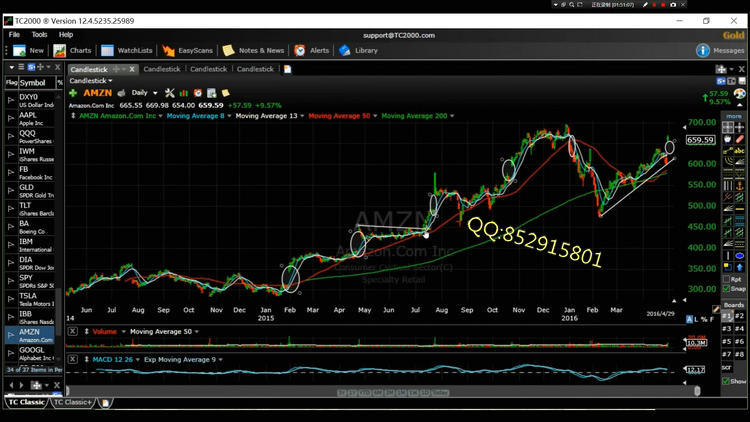Open the Charts toolbar button

tap(72, 50)
